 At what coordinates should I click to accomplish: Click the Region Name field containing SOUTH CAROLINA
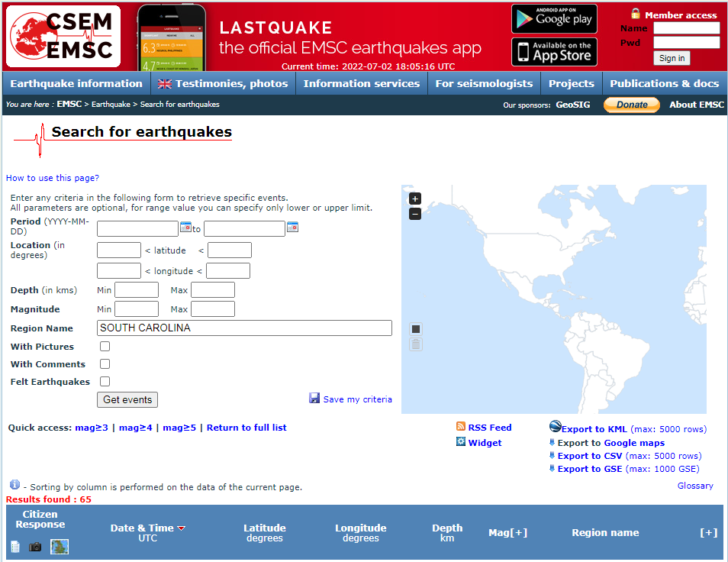244,328
